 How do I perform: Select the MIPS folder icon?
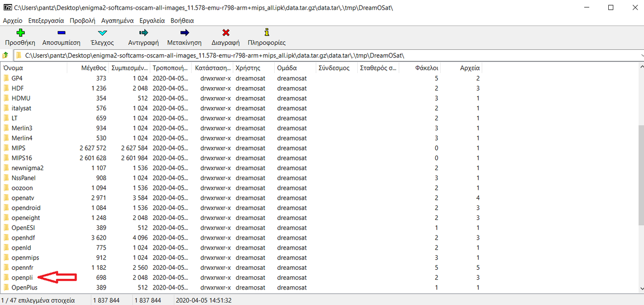7,148
